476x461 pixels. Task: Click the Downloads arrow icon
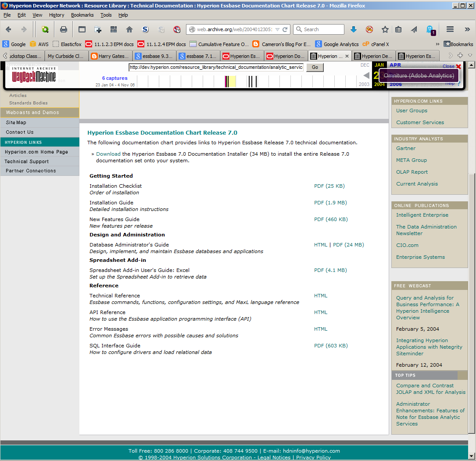tap(353, 29)
